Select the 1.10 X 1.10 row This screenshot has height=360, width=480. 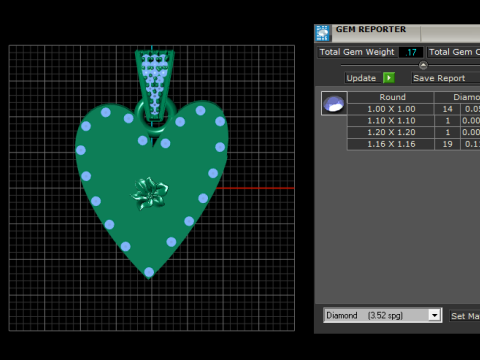coord(413,121)
